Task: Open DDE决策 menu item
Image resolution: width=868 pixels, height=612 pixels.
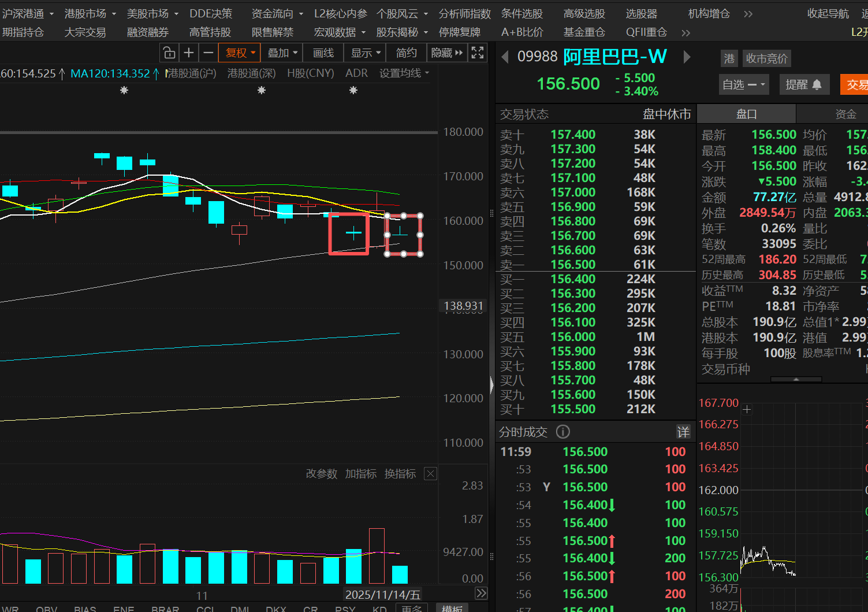Action: pyautogui.click(x=211, y=14)
